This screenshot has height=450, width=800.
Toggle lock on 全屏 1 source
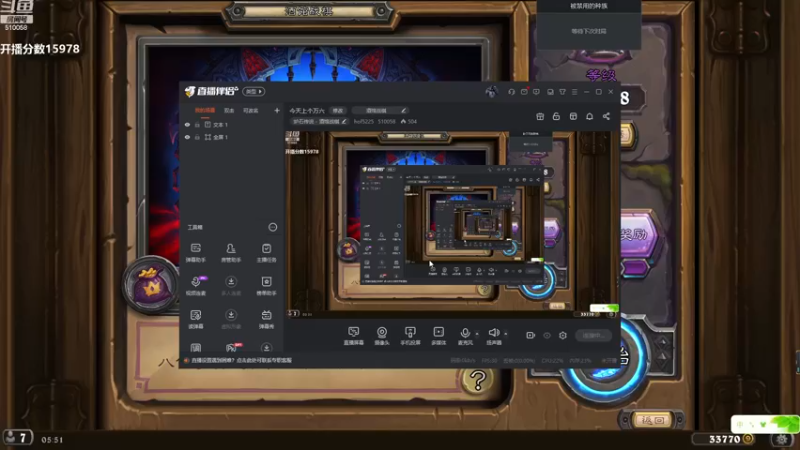[x=197, y=137]
